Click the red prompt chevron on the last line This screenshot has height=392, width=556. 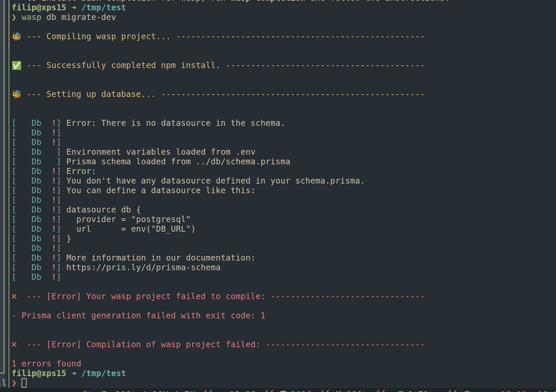tap(14, 383)
